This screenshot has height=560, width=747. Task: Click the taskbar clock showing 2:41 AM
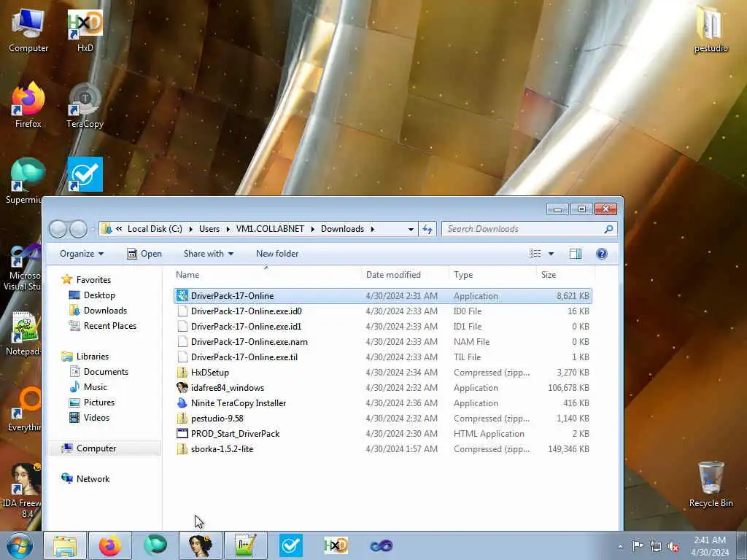(710, 546)
